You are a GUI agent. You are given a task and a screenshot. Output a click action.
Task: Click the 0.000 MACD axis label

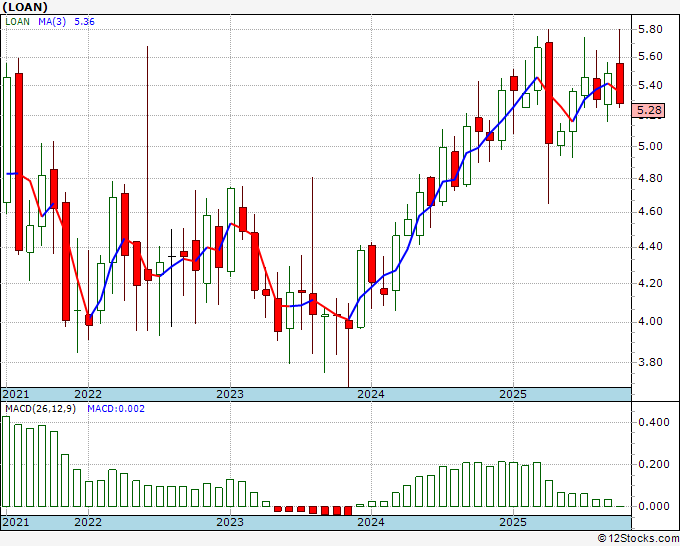(x=654, y=506)
